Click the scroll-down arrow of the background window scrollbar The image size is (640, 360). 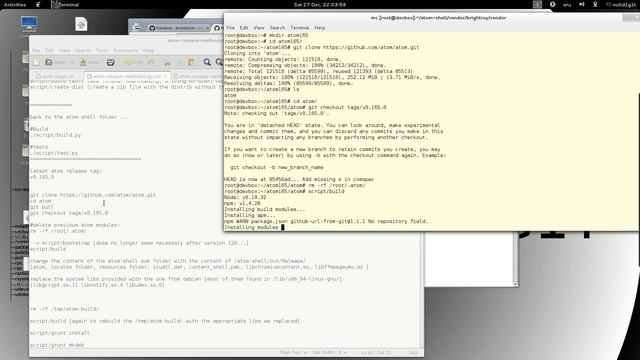516,284
